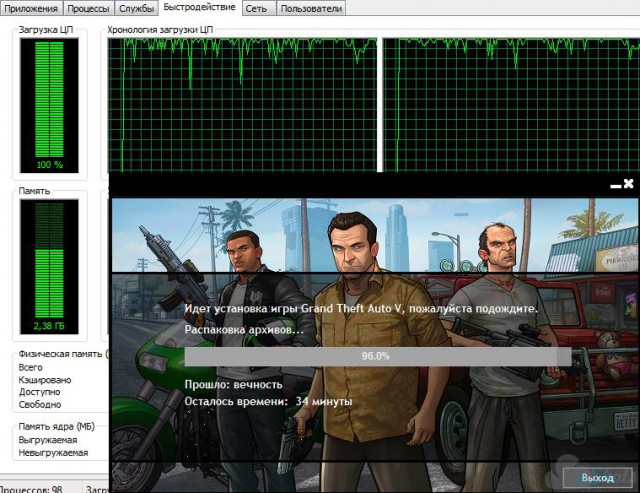Click the Свободно row label
This screenshot has height=493, width=640.
click(40, 405)
